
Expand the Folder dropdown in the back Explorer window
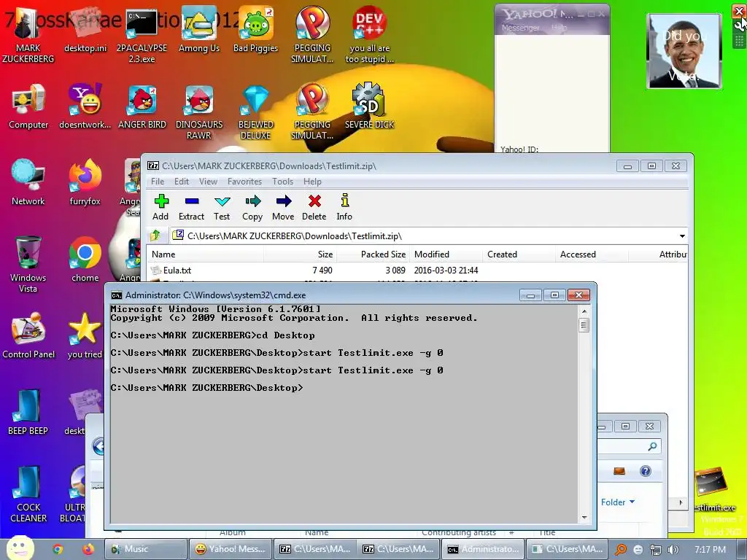click(618, 502)
